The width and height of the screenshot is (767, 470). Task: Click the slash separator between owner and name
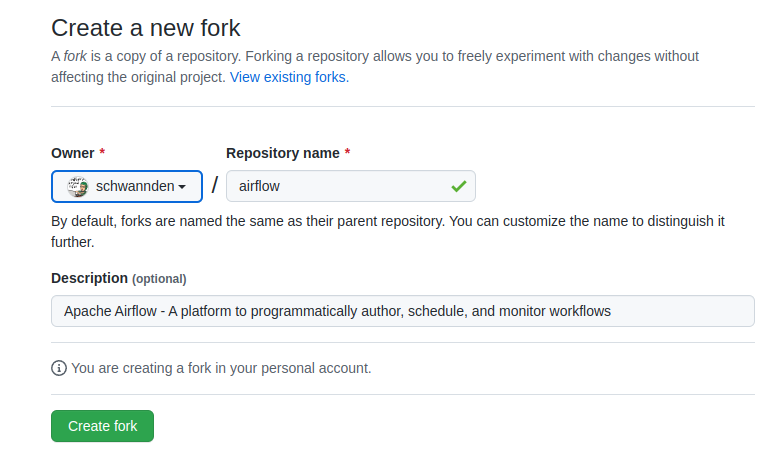pos(214,186)
